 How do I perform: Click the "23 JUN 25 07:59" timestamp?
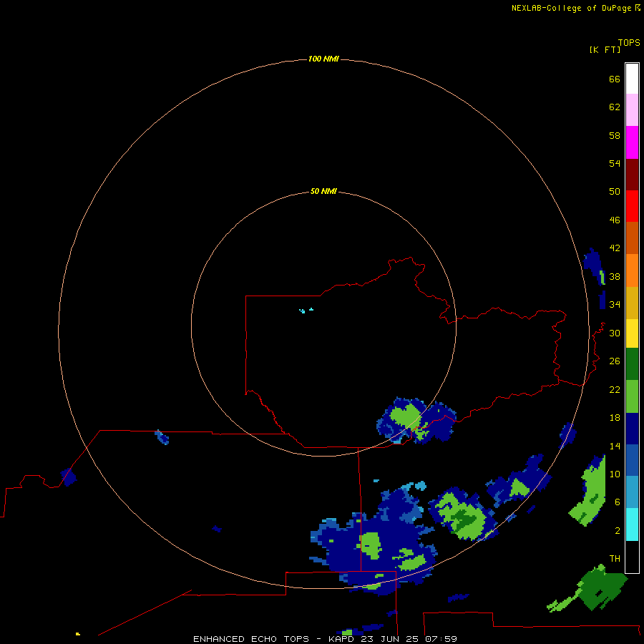point(409,639)
